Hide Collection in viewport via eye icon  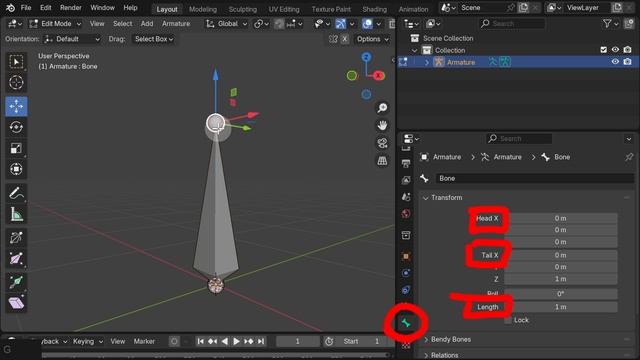(615, 50)
